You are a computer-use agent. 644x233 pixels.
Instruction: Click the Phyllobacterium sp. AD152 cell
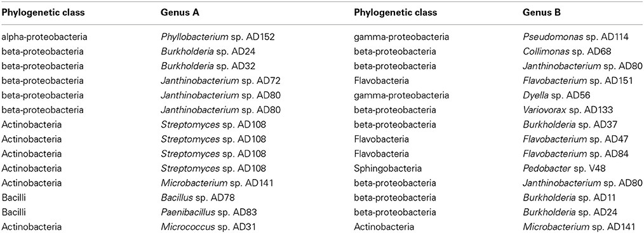(x=217, y=37)
